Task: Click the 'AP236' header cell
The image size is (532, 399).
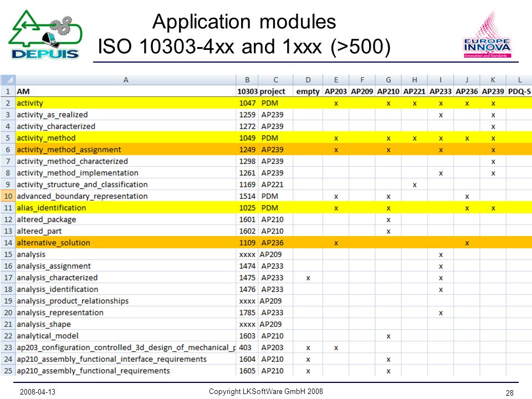Action: tap(467, 91)
